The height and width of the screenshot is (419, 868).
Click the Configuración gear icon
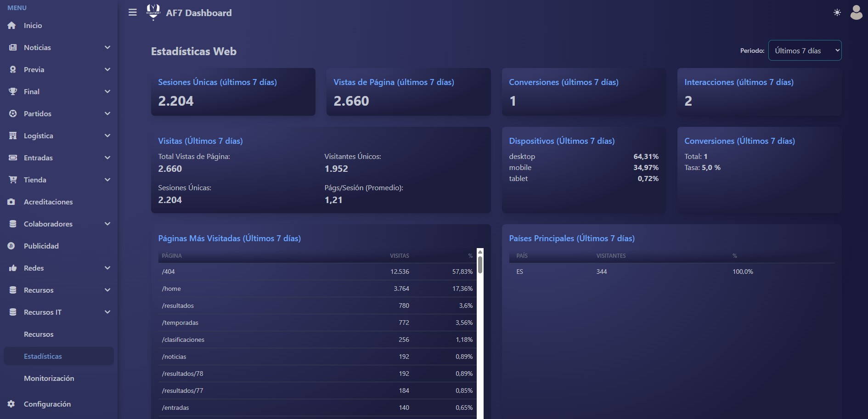click(11, 404)
